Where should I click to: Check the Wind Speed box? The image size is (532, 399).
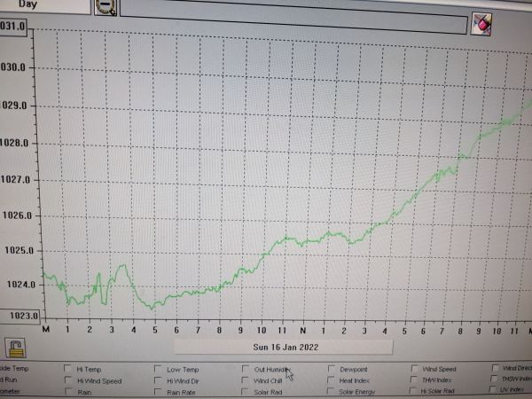pos(414,369)
